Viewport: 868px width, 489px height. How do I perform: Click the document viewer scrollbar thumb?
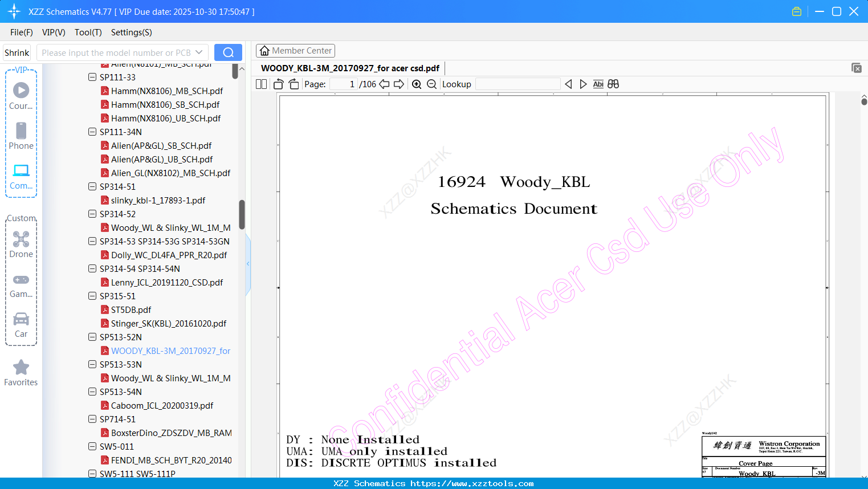pyautogui.click(x=864, y=101)
